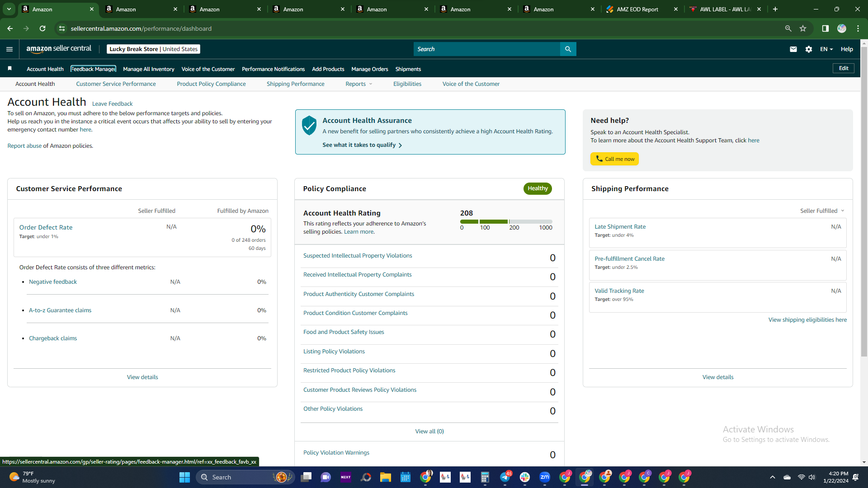Open Chrome profile avatar
The height and width of the screenshot is (488, 868).
pyautogui.click(x=842, y=28)
